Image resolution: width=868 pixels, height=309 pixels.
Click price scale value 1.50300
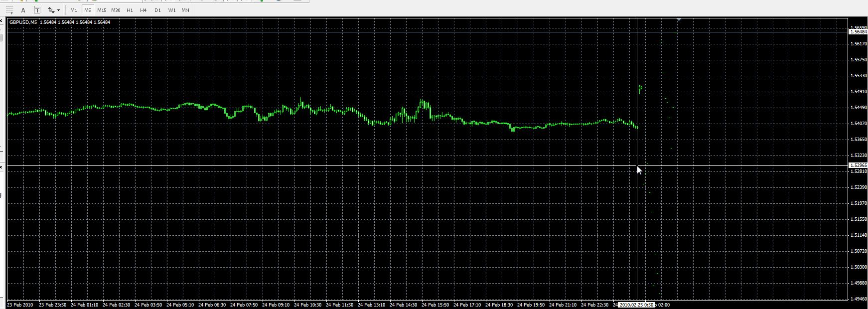coord(859,267)
